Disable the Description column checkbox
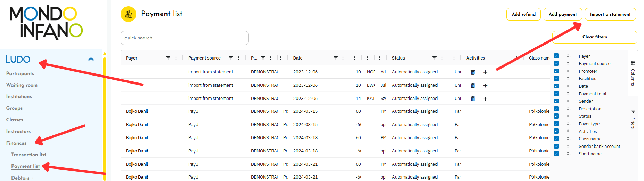This screenshot has height=181, width=644. (556, 109)
